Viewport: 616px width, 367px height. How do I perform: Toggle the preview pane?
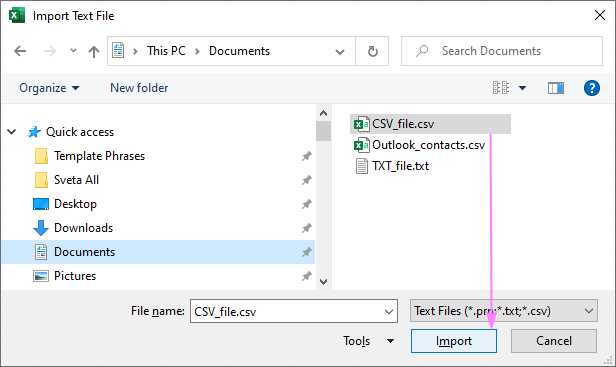click(556, 88)
